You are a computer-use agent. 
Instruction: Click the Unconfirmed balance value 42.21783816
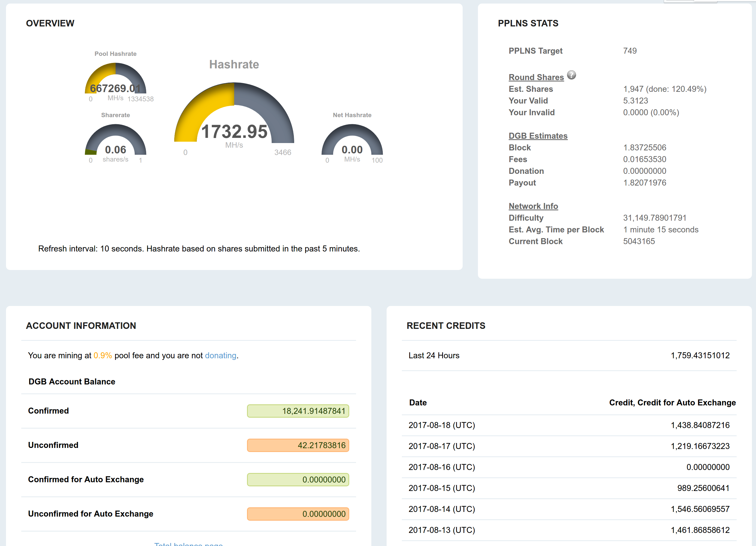(x=298, y=445)
